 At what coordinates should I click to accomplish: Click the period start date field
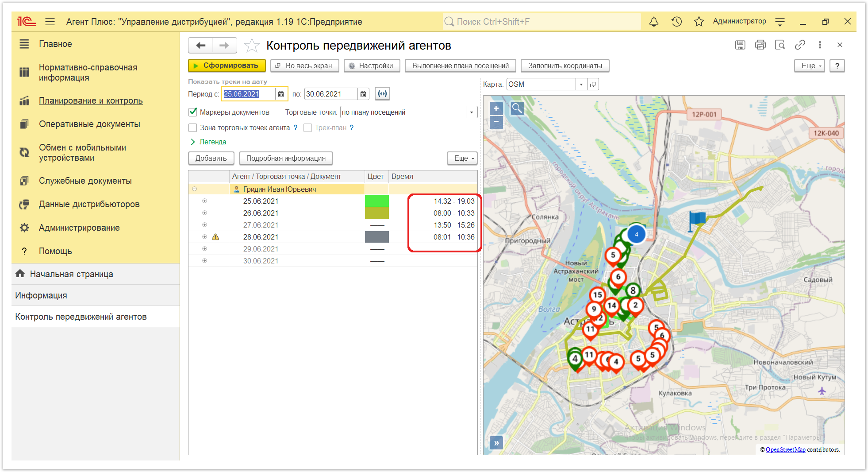(x=249, y=94)
